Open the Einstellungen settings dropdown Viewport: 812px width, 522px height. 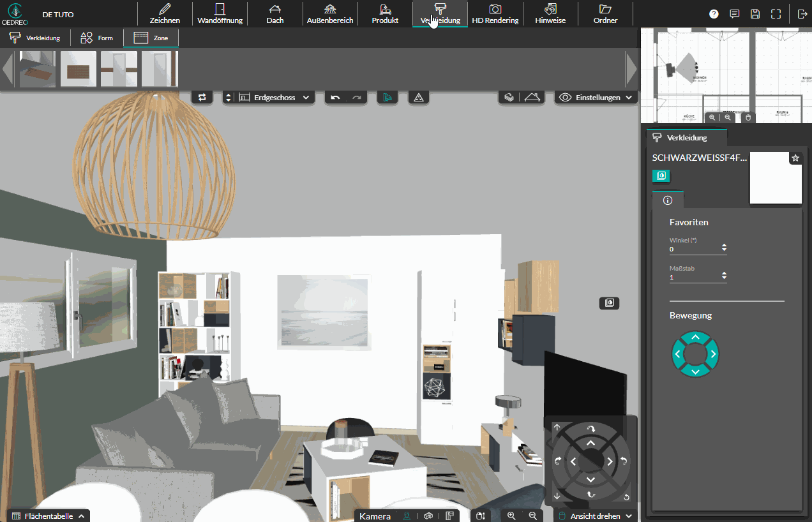click(x=596, y=98)
